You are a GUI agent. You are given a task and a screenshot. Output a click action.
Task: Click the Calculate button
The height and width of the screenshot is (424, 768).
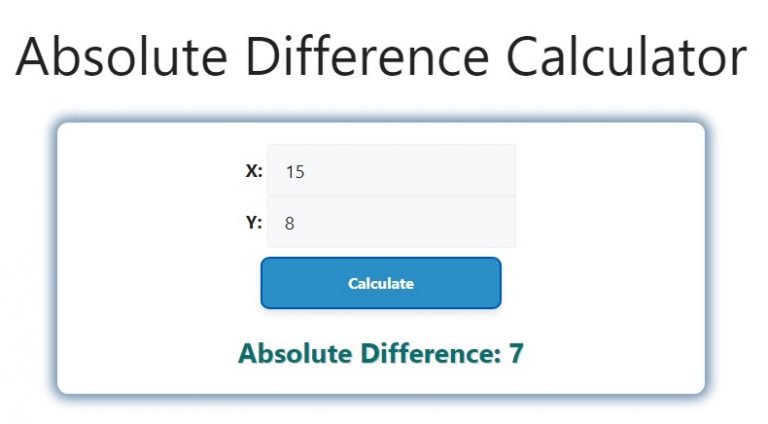click(380, 283)
